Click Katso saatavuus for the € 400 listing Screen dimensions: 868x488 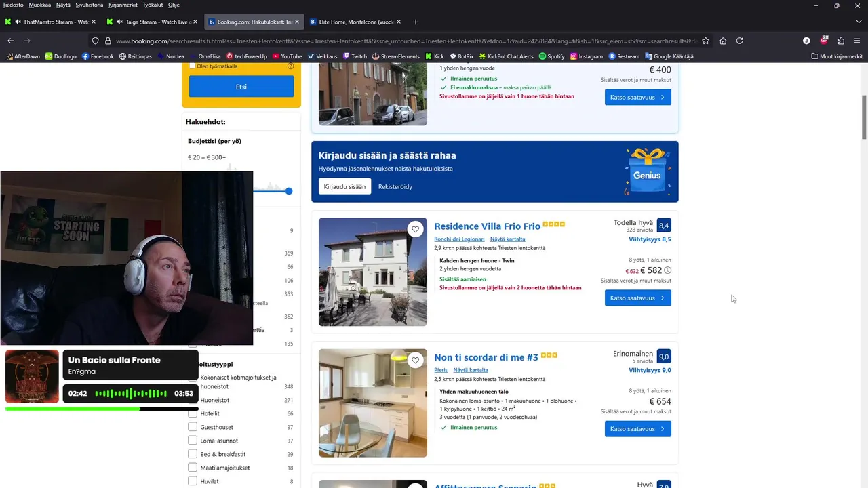pyautogui.click(x=638, y=97)
